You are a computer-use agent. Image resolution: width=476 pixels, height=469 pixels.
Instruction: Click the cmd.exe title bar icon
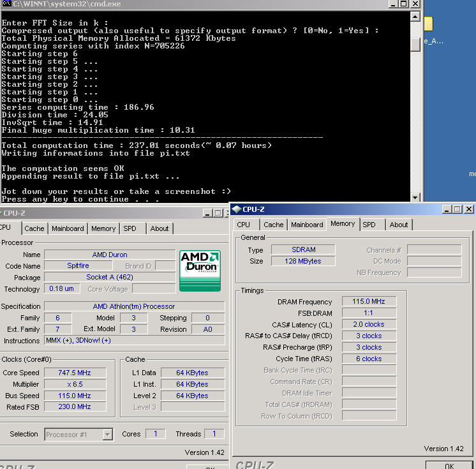pos(6,3)
